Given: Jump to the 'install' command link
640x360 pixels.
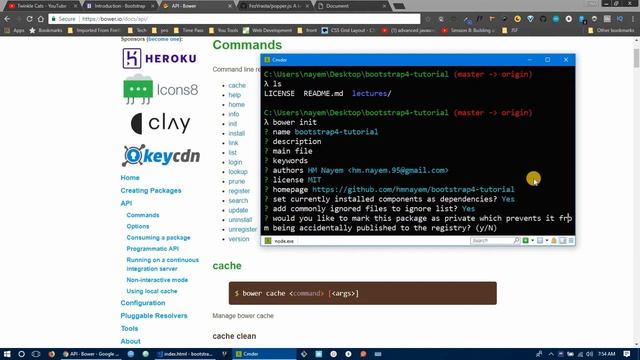Looking at the screenshot, I should pos(237,133).
